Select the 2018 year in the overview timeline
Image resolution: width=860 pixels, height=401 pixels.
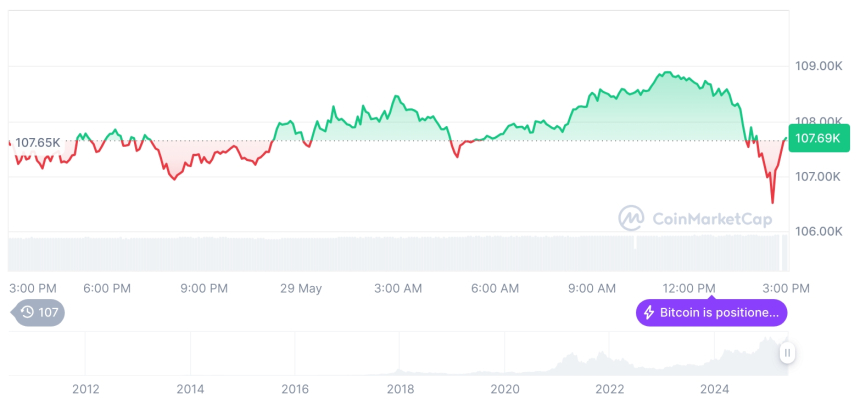coord(400,388)
